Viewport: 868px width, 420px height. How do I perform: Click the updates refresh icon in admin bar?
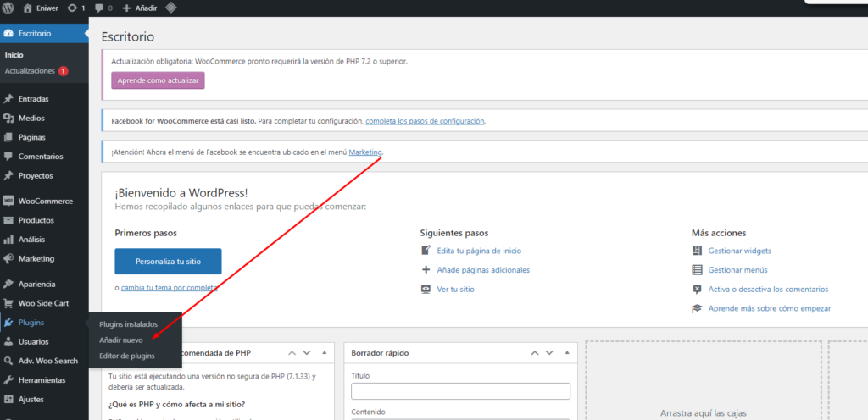coord(72,8)
